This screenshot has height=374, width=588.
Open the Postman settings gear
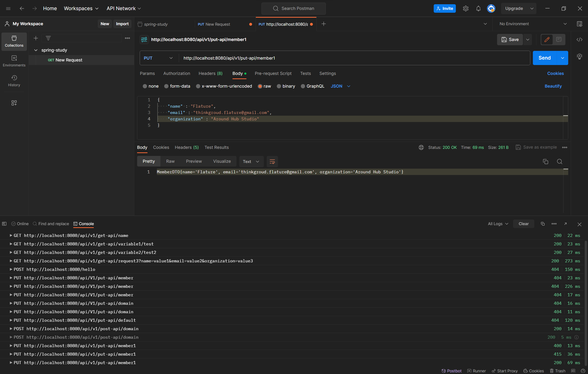[465, 8]
